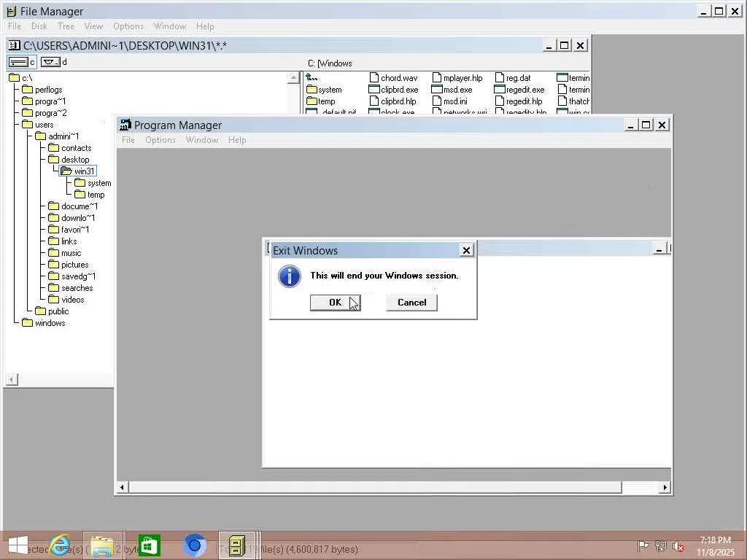Screen dimensions: 747x560
Task: Click the network tray icon
Action: click(661, 545)
